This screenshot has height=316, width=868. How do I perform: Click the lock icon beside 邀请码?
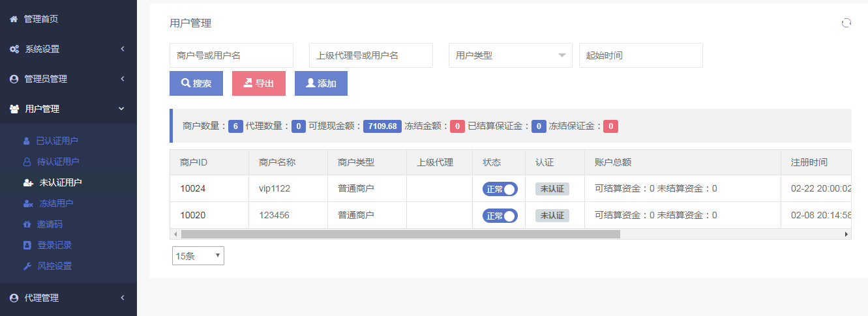click(x=27, y=224)
